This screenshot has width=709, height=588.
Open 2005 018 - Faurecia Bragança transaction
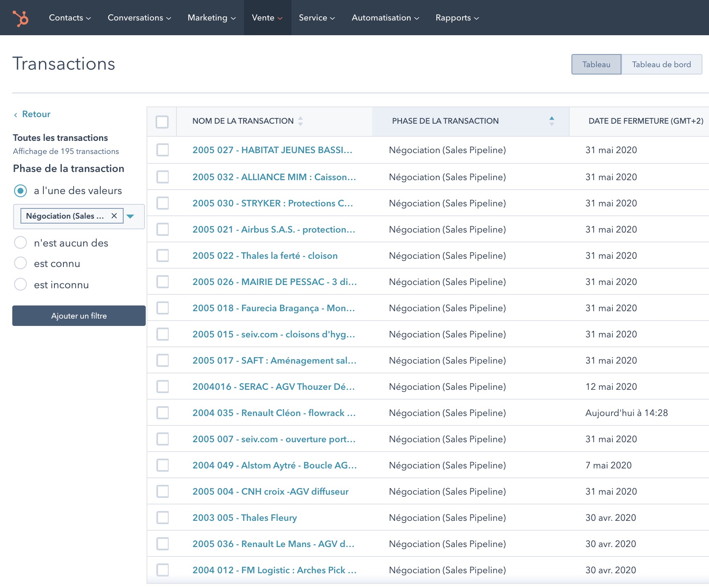point(274,308)
